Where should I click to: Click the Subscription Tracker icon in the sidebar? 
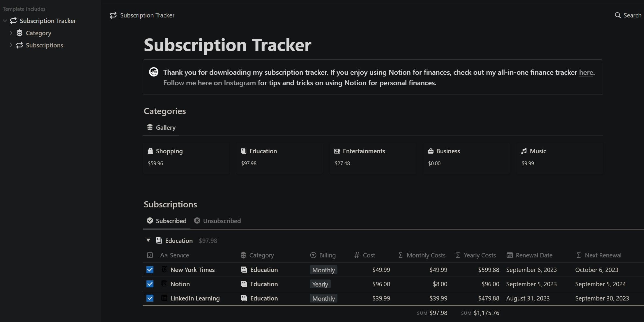click(13, 21)
